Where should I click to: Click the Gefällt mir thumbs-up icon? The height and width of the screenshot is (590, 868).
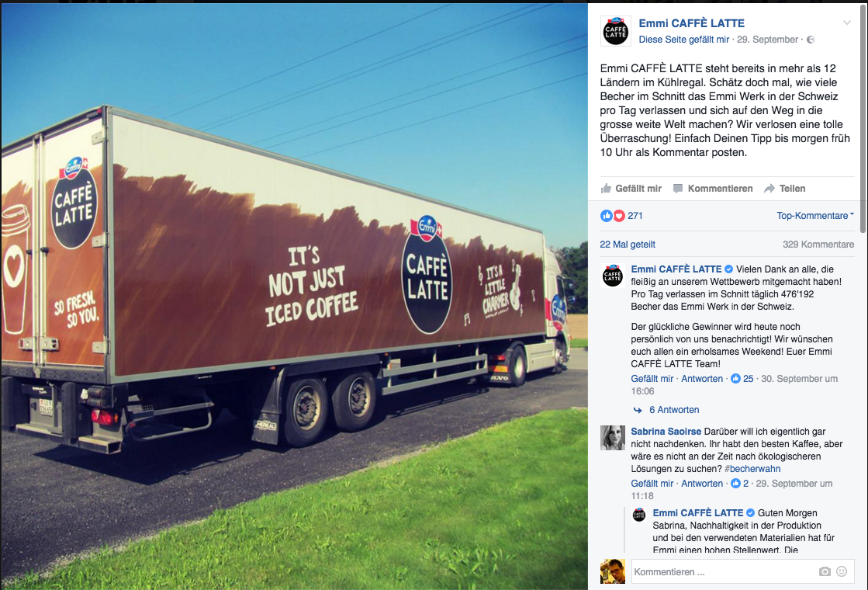click(x=606, y=189)
